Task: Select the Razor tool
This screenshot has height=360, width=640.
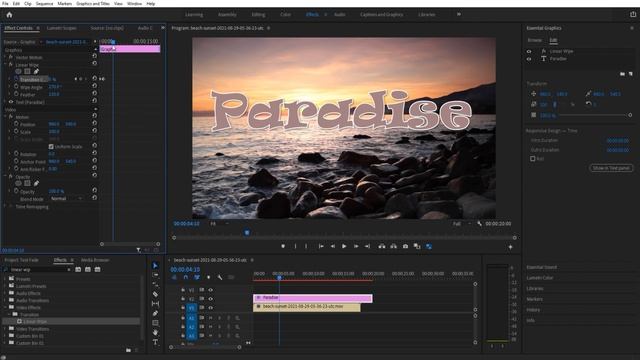Action: [155, 294]
